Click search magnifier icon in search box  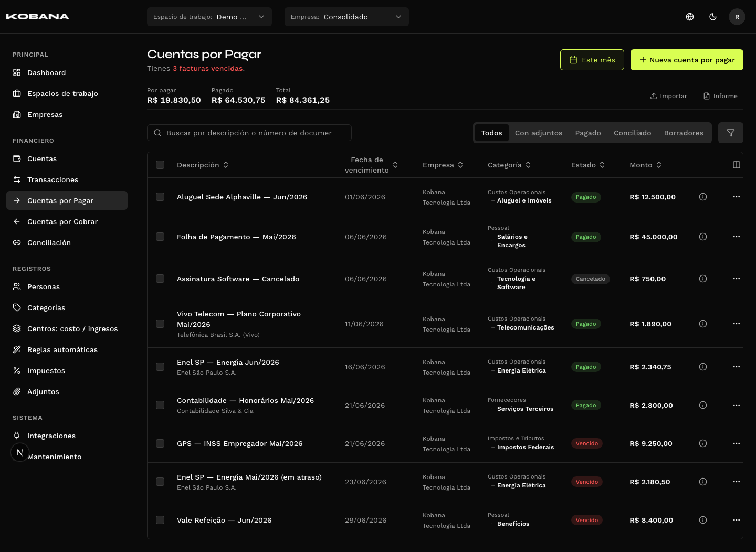pos(157,133)
